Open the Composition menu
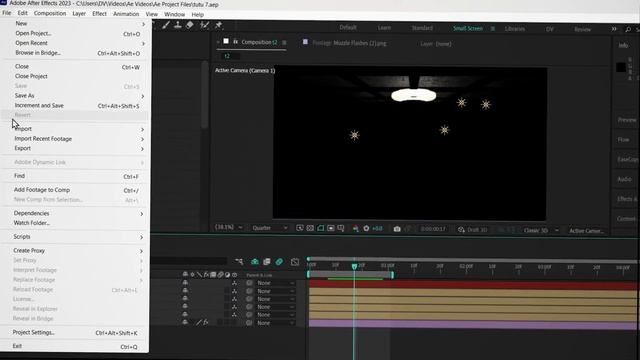640x360 pixels. click(x=50, y=13)
